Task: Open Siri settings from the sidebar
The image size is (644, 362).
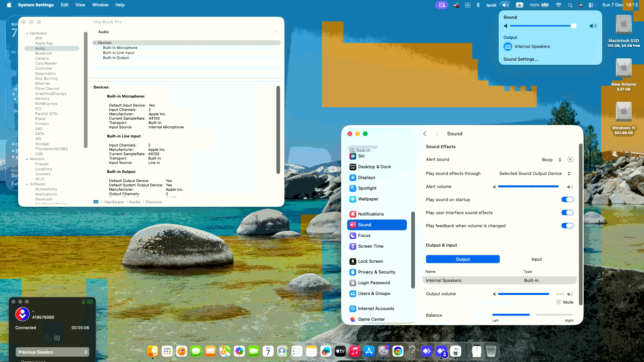Action: [x=361, y=156]
